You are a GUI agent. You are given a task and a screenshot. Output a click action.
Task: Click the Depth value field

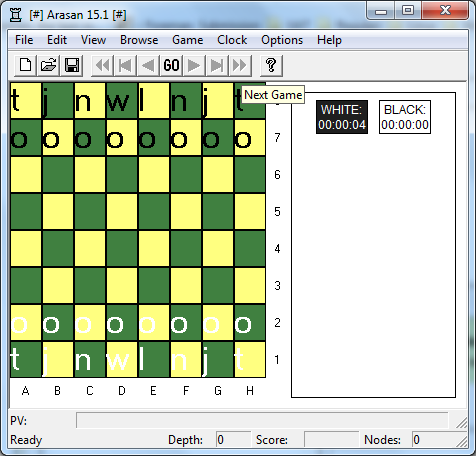(233, 440)
